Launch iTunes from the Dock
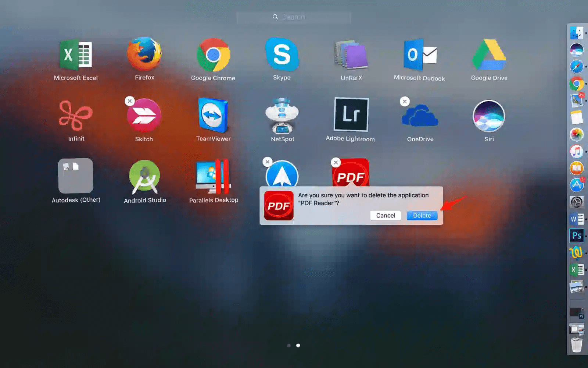Screen dimensions: 588x368 577,151
